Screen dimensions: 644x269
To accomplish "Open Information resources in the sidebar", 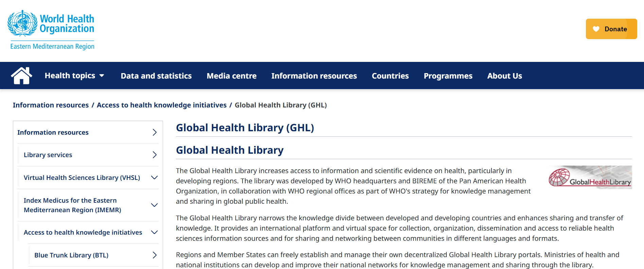I will [53, 132].
